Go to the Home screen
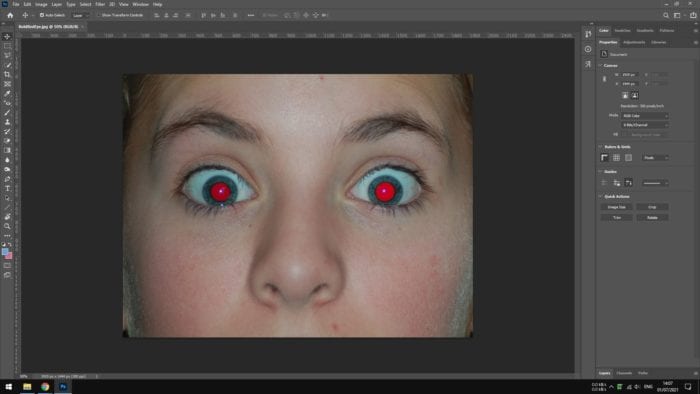Viewport: 700px width, 394px height. (10, 15)
